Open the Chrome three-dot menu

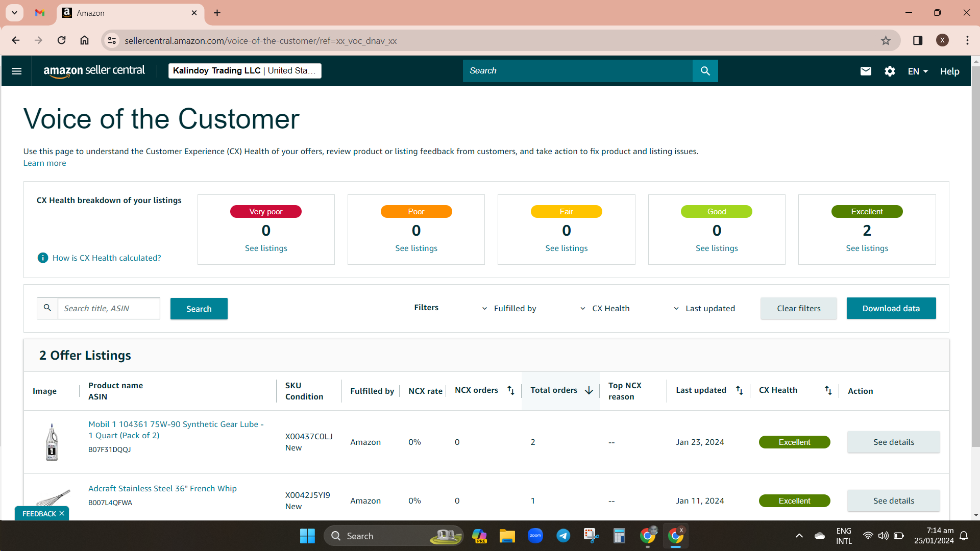(967, 40)
